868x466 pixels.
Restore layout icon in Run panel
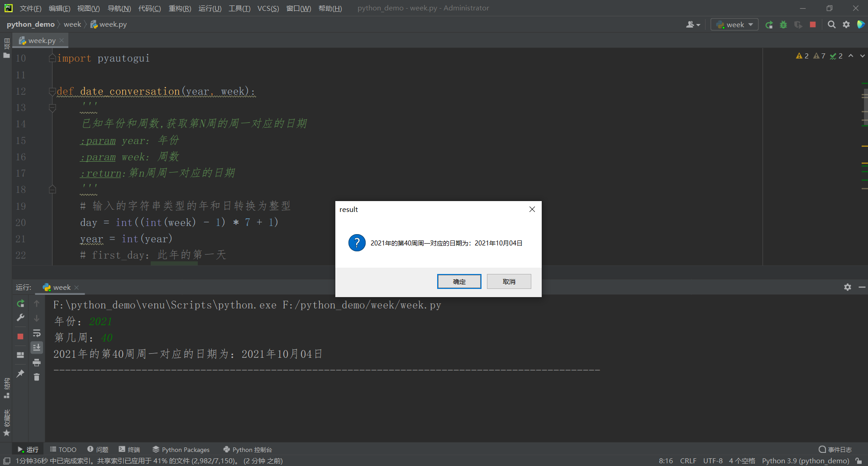tap(20, 355)
